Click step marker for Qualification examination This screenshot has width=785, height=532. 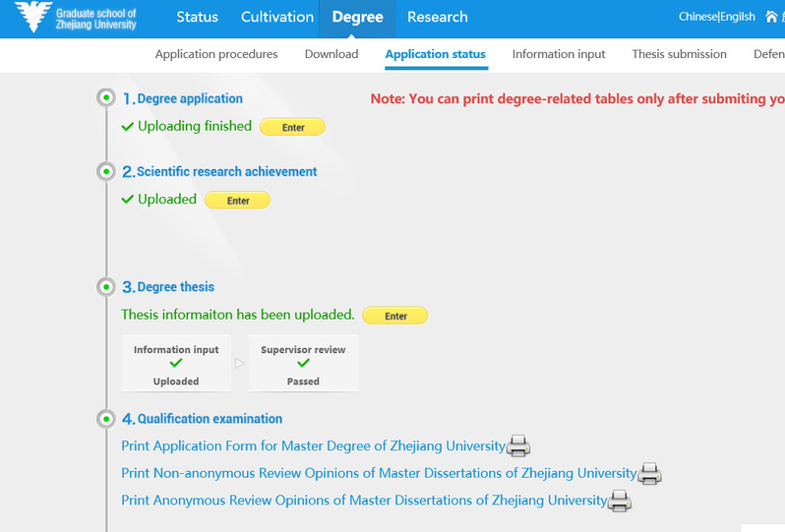point(106,418)
